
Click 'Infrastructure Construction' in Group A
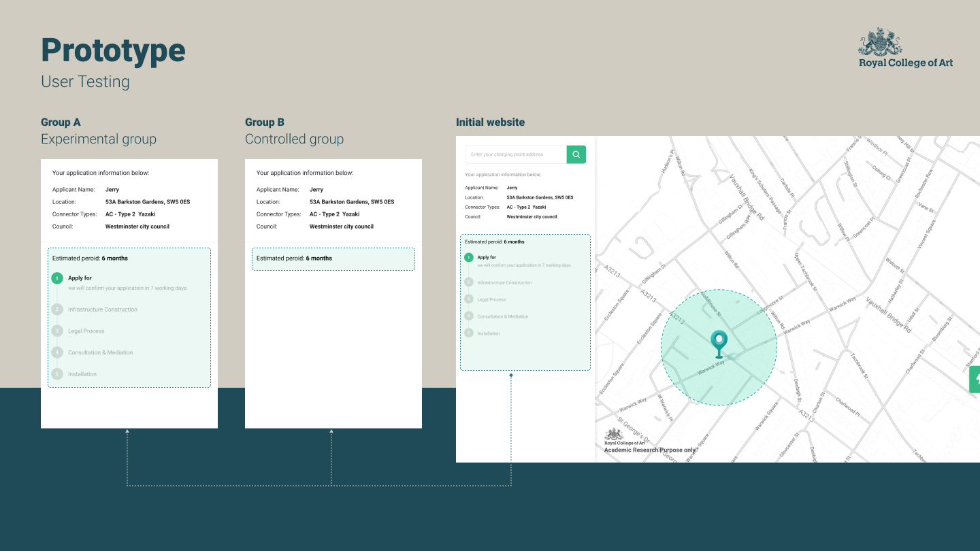click(x=103, y=310)
